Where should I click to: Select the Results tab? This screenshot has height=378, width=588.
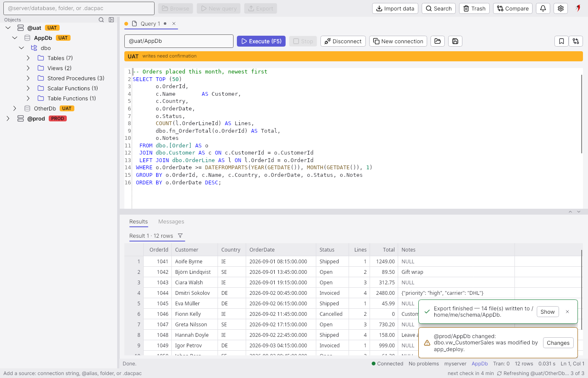click(x=139, y=222)
